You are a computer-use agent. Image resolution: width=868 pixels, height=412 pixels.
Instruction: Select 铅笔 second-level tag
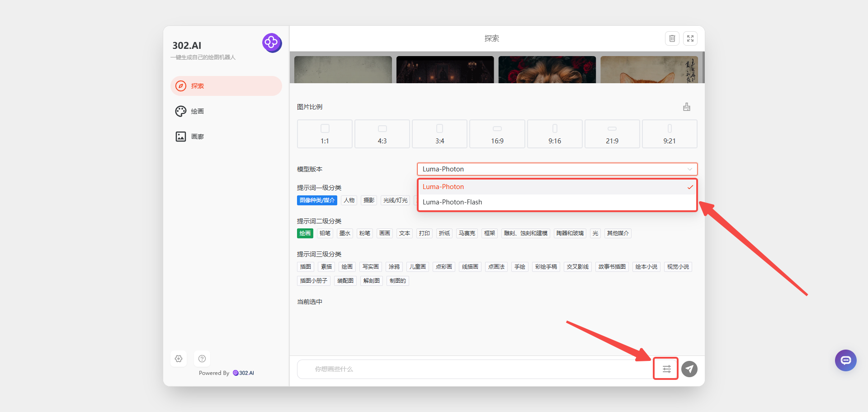[x=325, y=233]
